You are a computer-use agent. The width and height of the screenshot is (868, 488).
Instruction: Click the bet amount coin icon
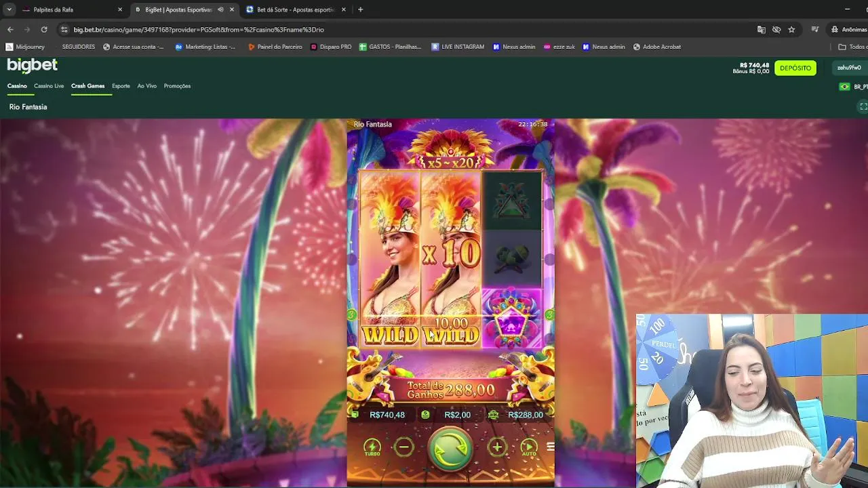425,415
